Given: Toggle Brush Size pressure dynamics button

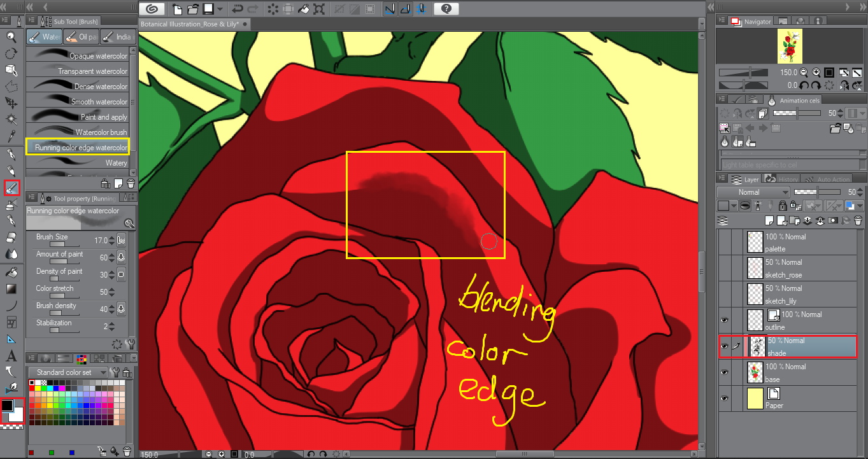Looking at the screenshot, I should pos(121,241).
